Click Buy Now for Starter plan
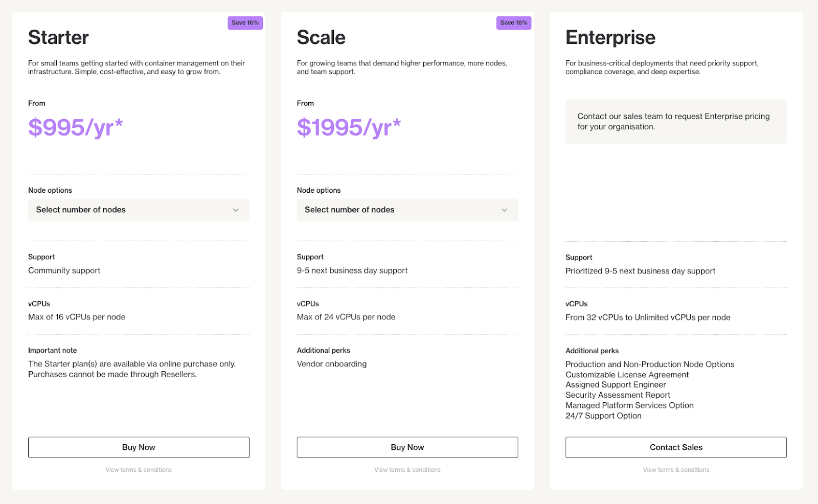818x504 pixels. (139, 447)
